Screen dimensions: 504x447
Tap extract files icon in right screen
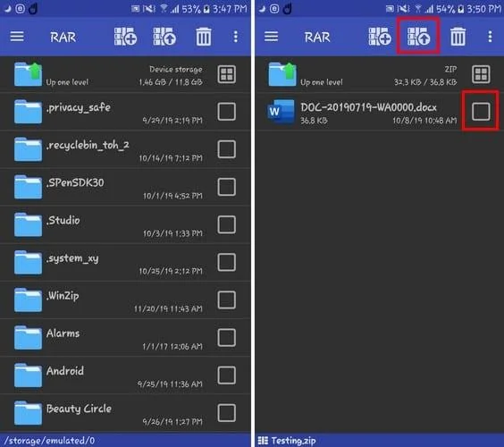tap(418, 37)
